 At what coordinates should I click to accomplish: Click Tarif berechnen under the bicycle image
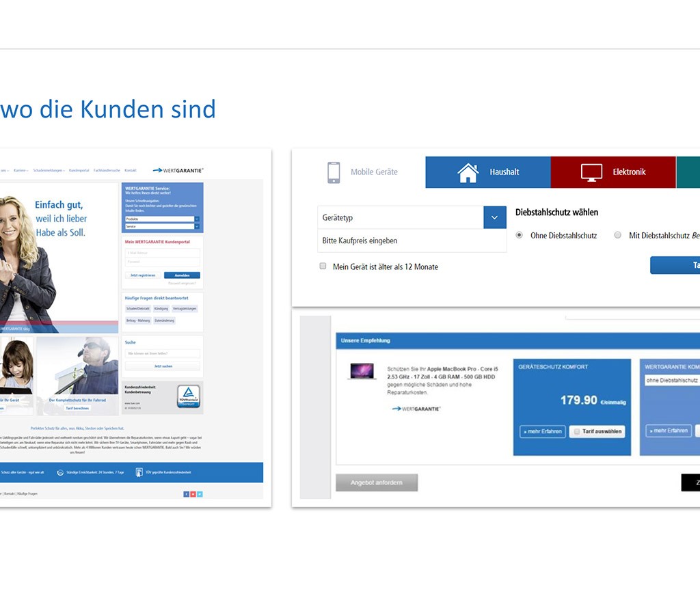click(78, 409)
